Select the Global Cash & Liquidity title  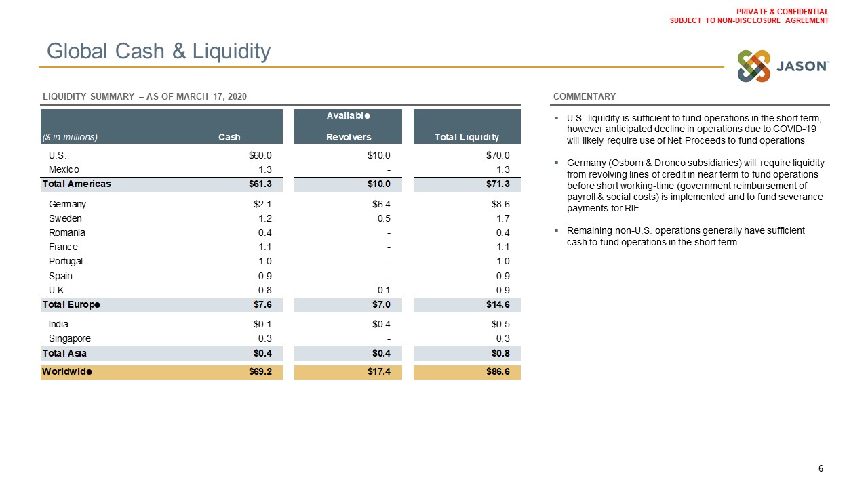[158, 51]
